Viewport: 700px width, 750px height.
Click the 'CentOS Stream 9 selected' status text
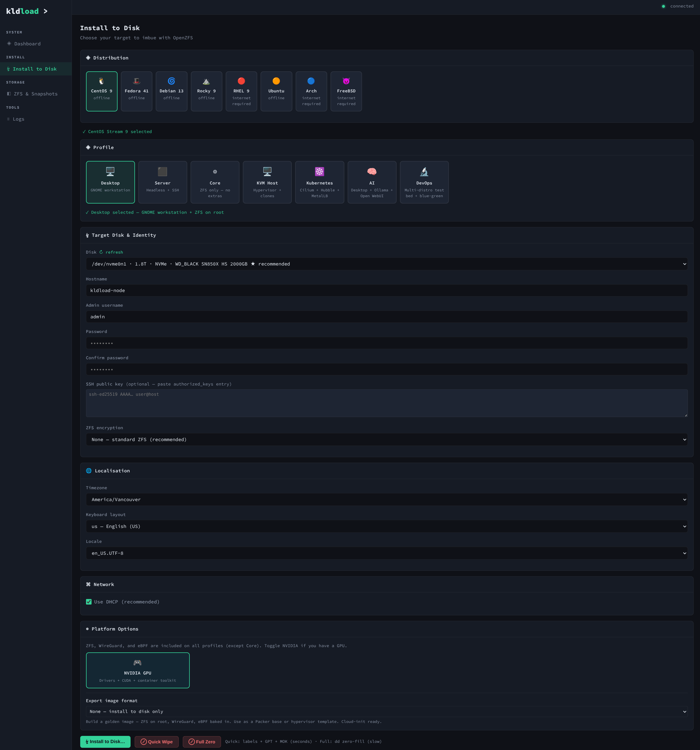117,132
